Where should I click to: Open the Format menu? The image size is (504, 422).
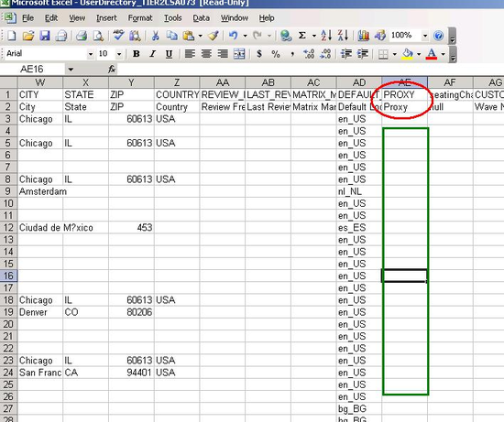[140, 18]
